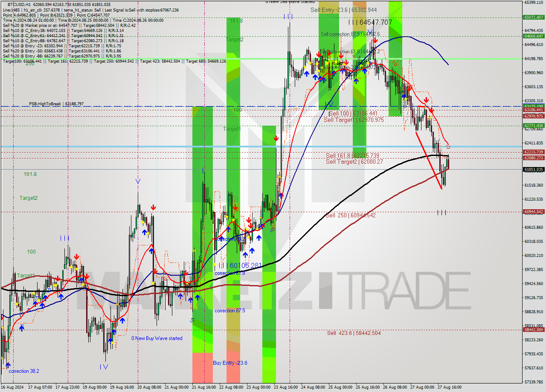Image resolution: width=546 pixels, height=392 pixels.
Task: Click the red 62080.273 price tag
Action: [533, 158]
